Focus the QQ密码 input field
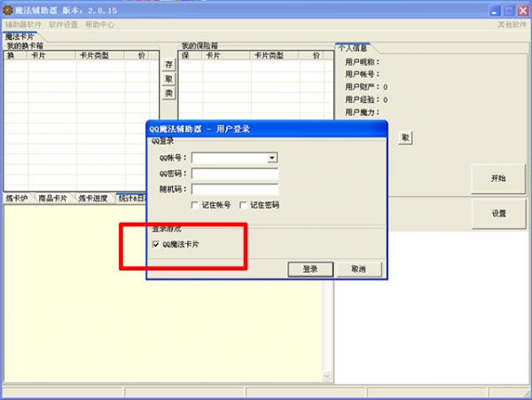Viewport: 532px width, 400px height. click(235, 173)
